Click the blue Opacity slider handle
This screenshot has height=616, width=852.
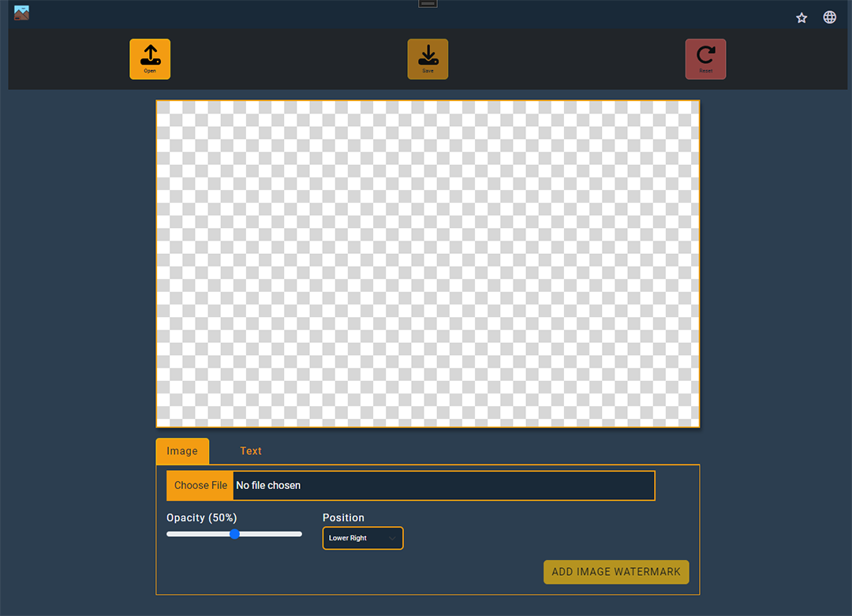coord(234,534)
